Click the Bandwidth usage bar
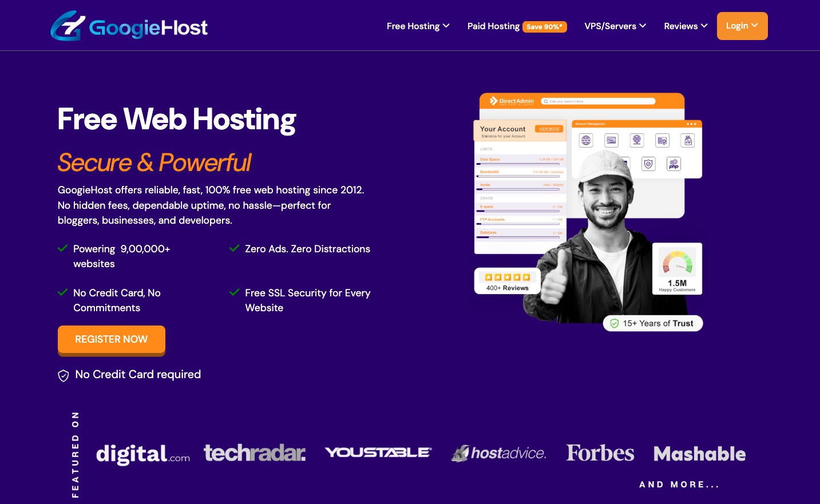Viewport: 820px width, 504px height. click(518, 177)
